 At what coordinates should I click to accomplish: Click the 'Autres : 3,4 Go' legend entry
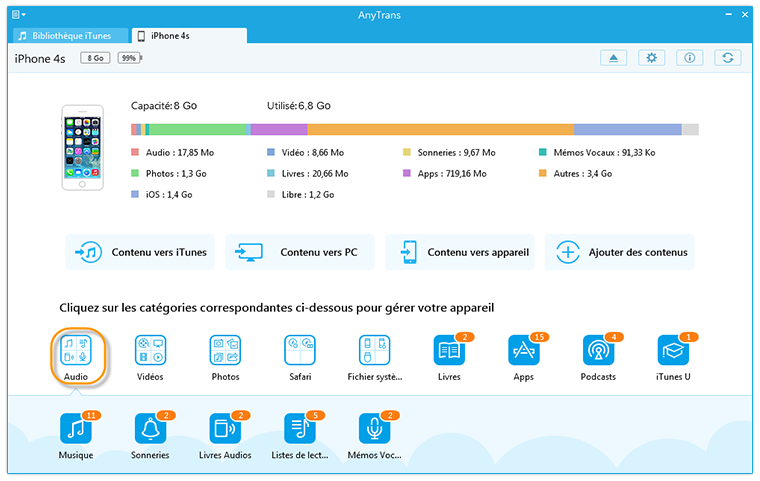pyautogui.click(x=575, y=174)
